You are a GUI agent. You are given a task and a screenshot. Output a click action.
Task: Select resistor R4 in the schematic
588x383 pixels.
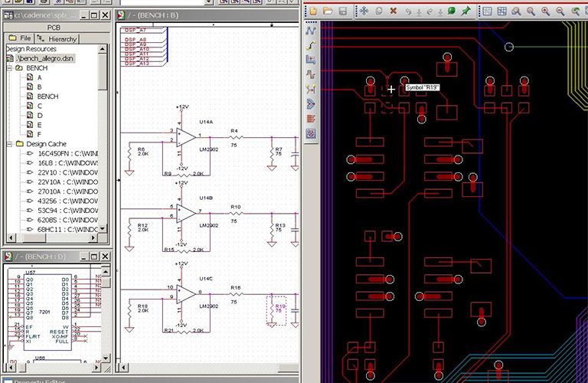235,137
